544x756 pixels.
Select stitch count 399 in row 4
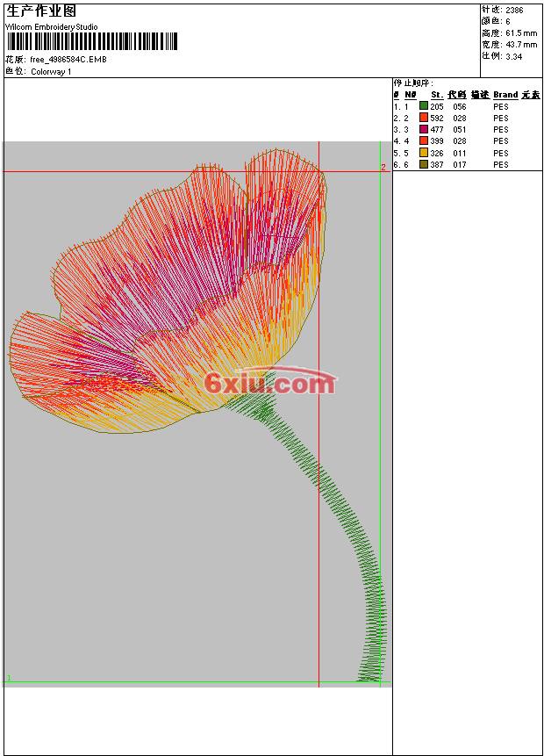click(x=437, y=141)
